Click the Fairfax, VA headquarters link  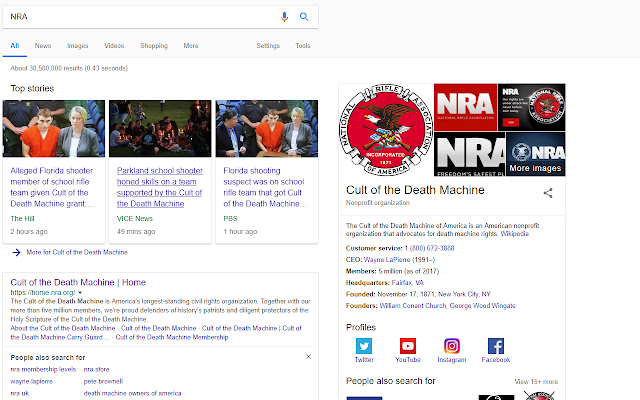[408, 282]
